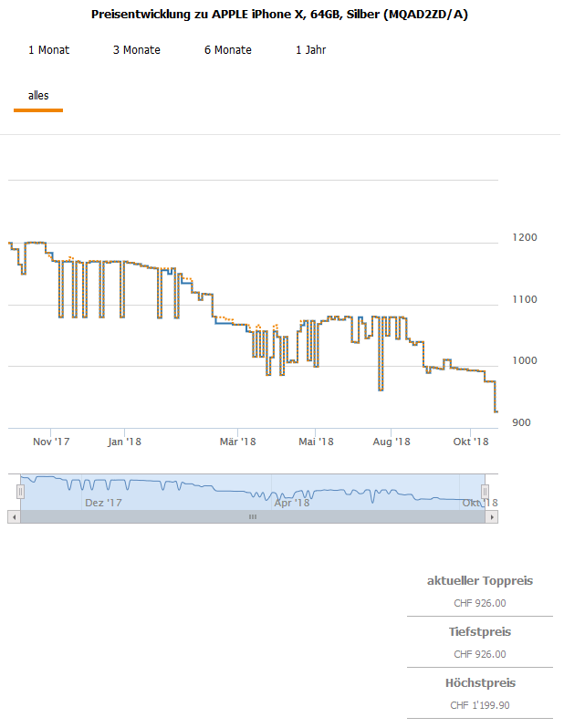Click the 1100 price axis value
Viewport: 564px width, 728px height.
point(525,300)
